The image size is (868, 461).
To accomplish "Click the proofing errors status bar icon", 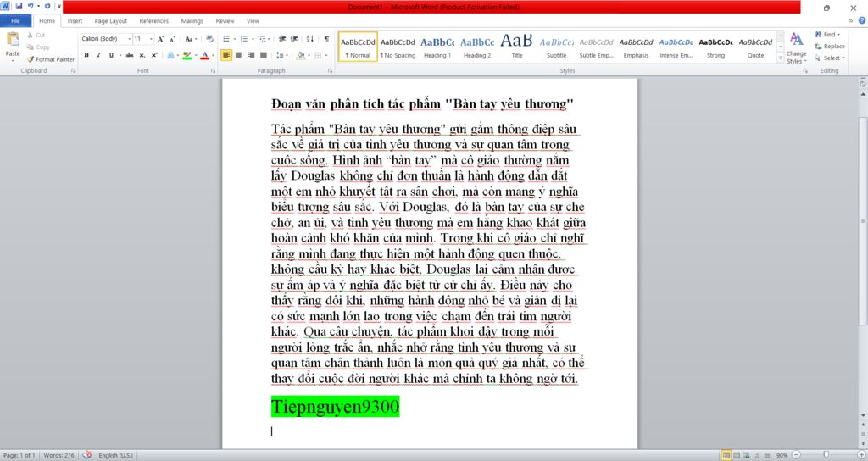I will pos(87,455).
